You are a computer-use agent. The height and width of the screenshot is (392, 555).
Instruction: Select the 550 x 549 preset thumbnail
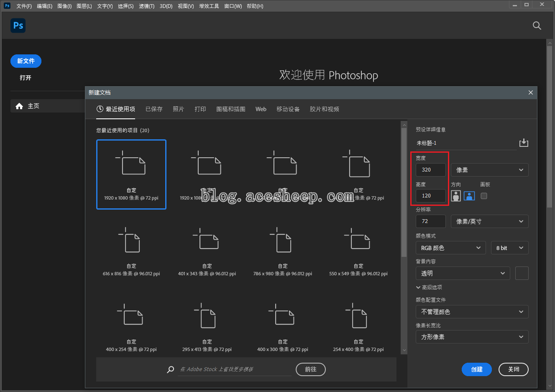(358, 251)
